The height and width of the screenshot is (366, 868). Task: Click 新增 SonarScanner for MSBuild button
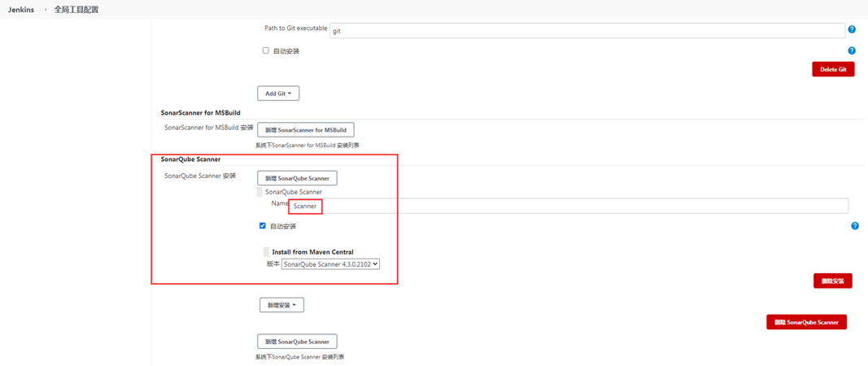pos(306,130)
